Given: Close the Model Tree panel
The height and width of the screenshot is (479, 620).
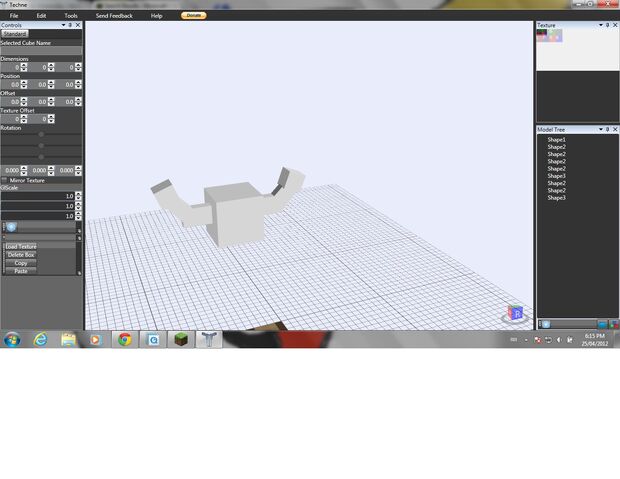Looking at the screenshot, I should coord(615,129).
